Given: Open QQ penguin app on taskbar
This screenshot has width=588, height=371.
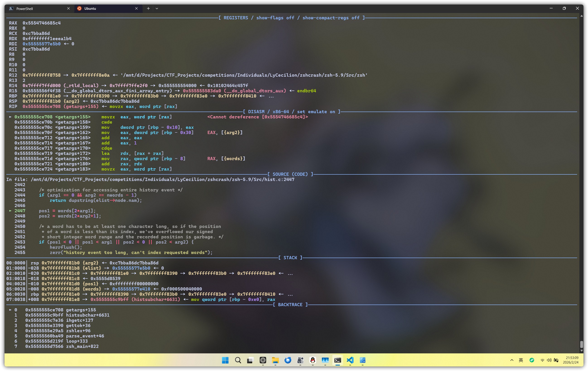Looking at the screenshot, I should pos(313,360).
